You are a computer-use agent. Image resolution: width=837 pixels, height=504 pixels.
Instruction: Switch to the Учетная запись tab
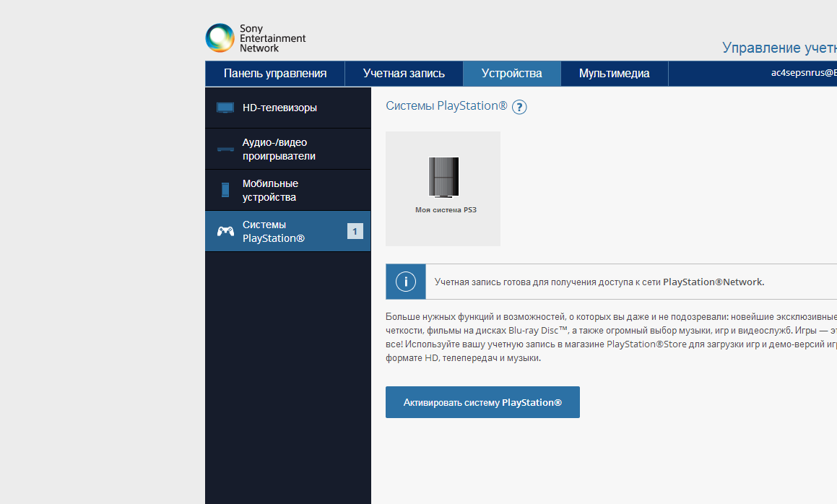click(404, 73)
